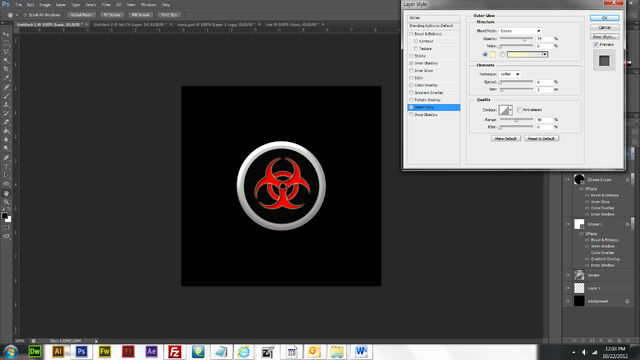
Task: Click the Fireworks icon in the taskbar
Action: [104, 351]
